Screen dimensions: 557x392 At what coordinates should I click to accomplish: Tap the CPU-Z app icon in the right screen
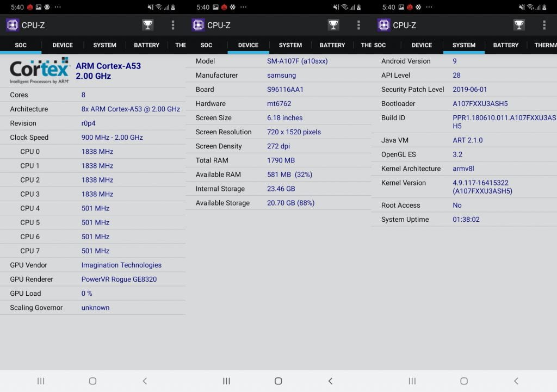[x=383, y=25]
